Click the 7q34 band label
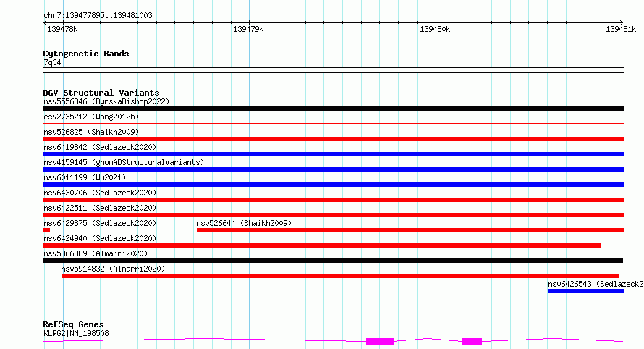This screenshot has width=644, height=349. pyautogui.click(x=52, y=62)
